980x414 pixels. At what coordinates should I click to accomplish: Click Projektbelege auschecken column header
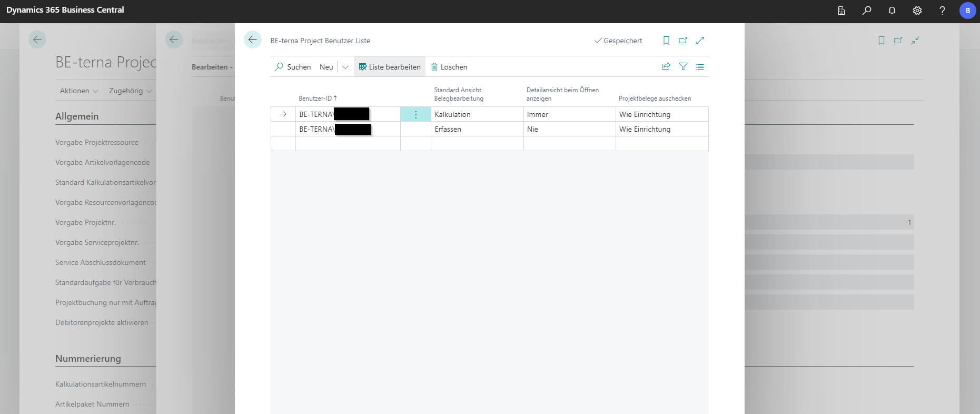pos(655,98)
